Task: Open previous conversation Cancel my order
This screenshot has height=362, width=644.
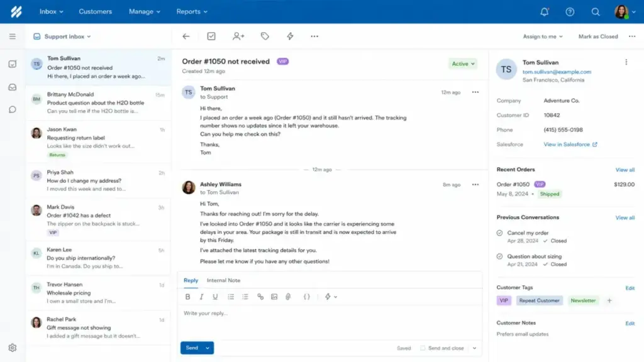Action: coord(528,233)
